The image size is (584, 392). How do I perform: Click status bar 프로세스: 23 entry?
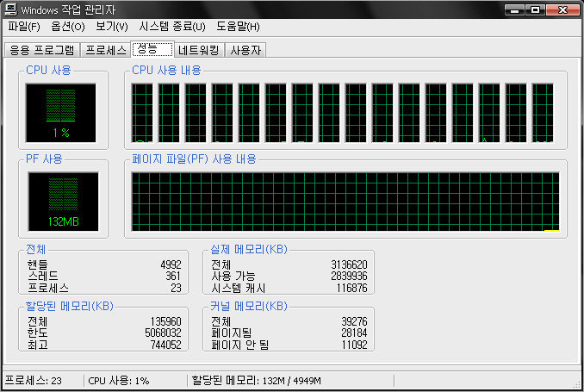point(33,381)
